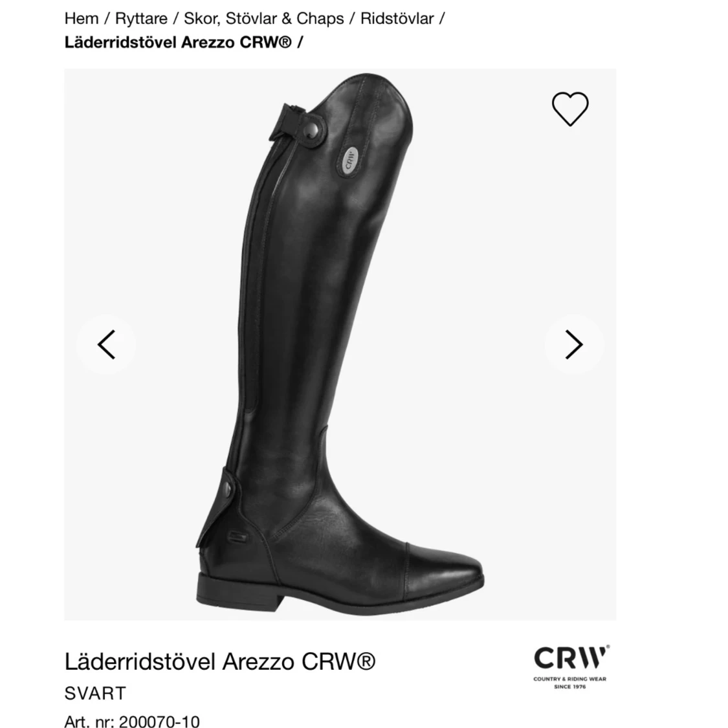Click the SINCE 1976 text below logo

569,687
